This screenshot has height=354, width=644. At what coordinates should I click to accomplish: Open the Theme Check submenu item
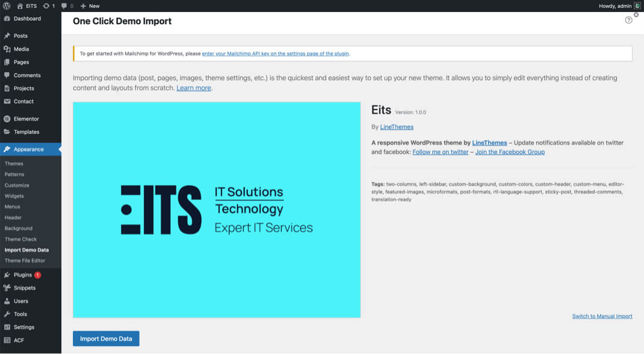pyautogui.click(x=20, y=239)
